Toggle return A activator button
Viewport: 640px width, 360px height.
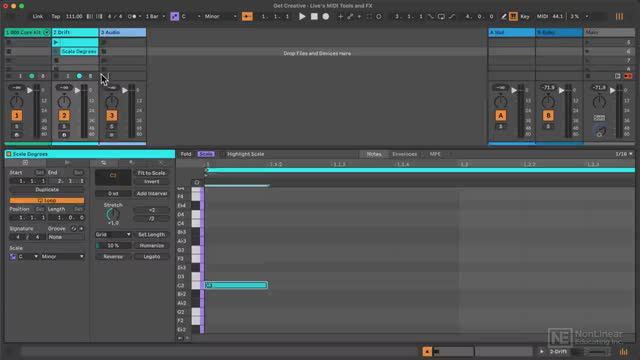point(501,116)
